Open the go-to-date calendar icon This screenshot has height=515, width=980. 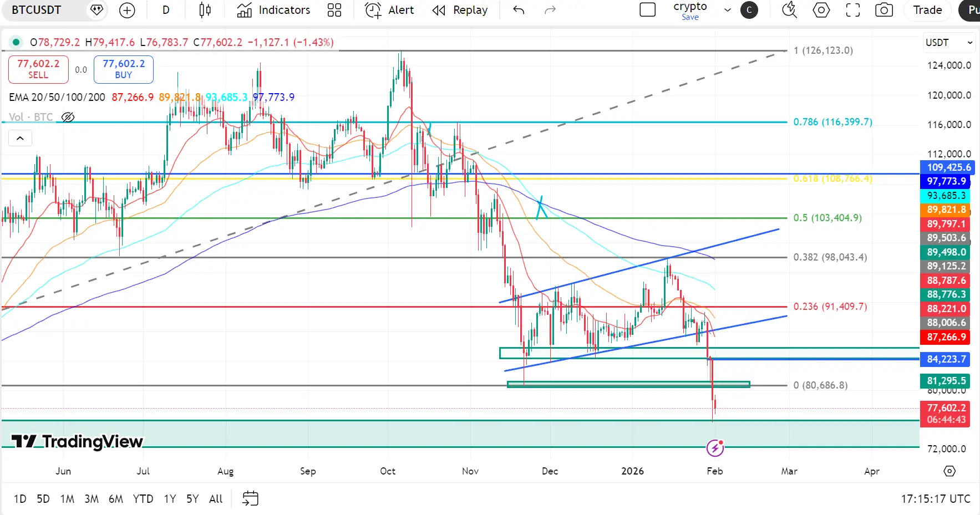pyautogui.click(x=251, y=498)
